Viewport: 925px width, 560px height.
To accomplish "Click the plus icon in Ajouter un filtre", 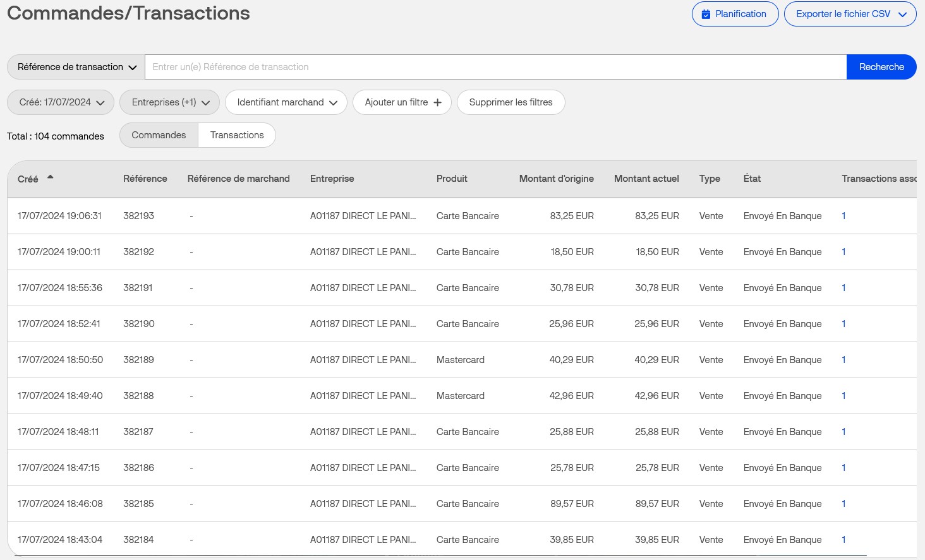I will [x=437, y=102].
